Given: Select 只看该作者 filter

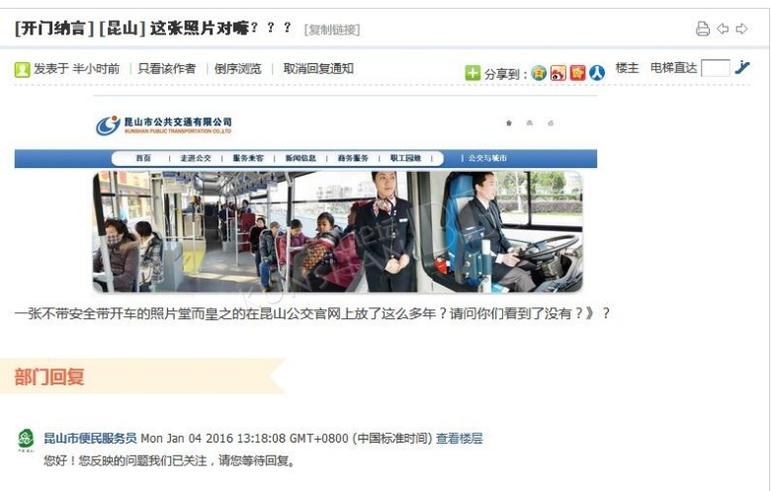Looking at the screenshot, I should click(x=167, y=68).
